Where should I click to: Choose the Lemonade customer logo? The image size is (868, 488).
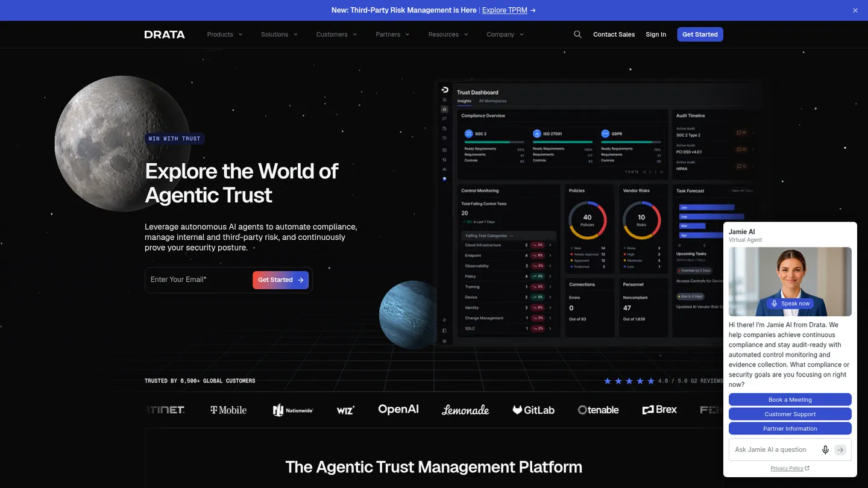pos(465,410)
